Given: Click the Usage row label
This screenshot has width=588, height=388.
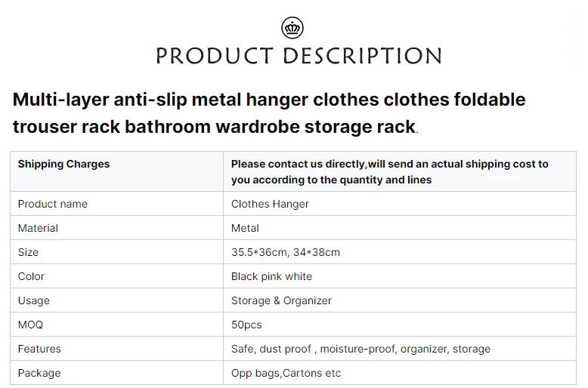Looking at the screenshot, I should click(34, 300).
